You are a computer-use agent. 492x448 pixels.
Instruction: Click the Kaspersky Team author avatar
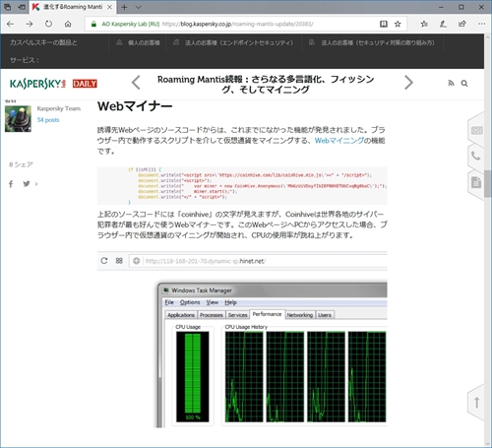coord(18,118)
